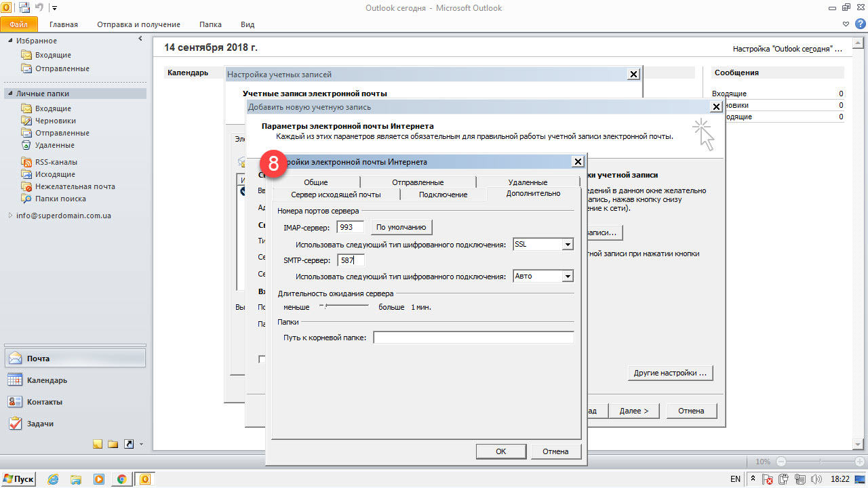Click the status bar zoom slider
The width and height of the screenshot is (868, 488).
[x=820, y=461]
